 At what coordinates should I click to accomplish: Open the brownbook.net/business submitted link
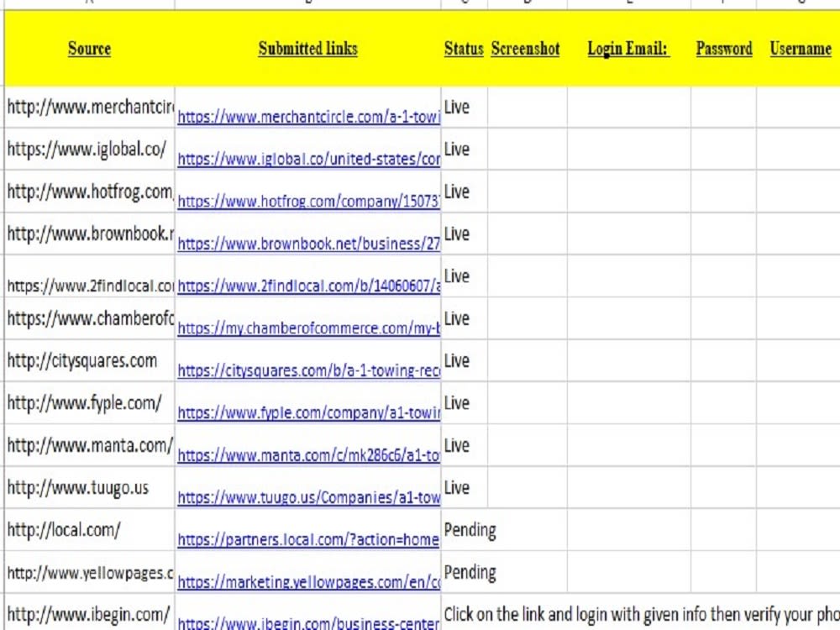tap(308, 244)
